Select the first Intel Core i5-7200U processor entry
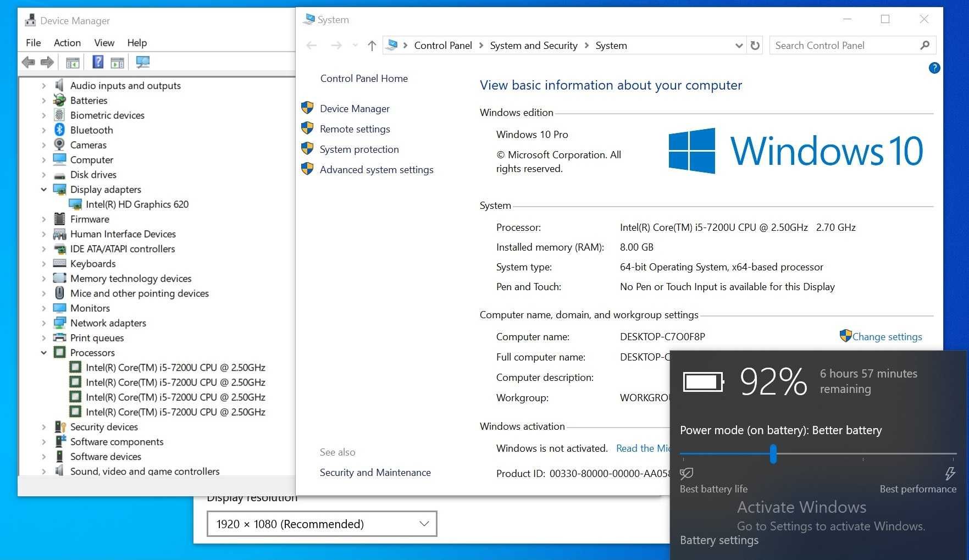 point(175,367)
